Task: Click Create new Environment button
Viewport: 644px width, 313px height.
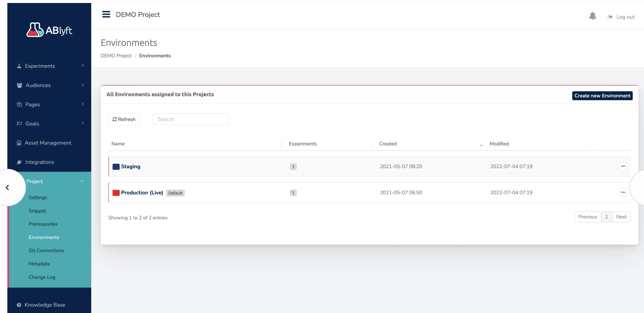Action: [602, 96]
